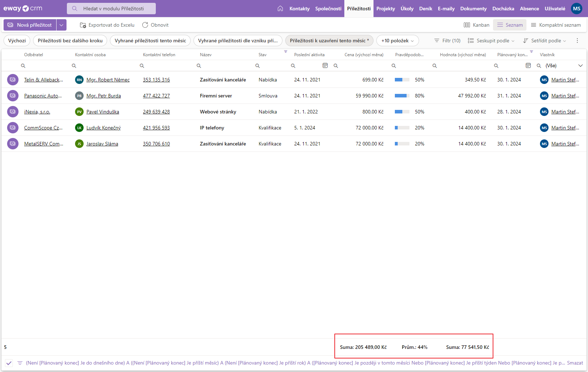This screenshot has width=588, height=372.
Task: Sort by Cena (výchozí měna) column header
Action: click(x=364, y=55)
